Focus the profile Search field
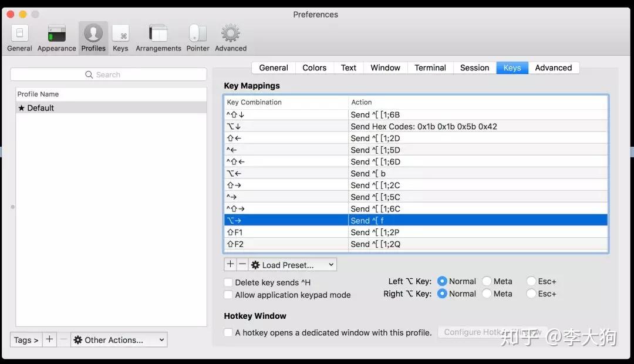634x364 pixels. point(109,75)
